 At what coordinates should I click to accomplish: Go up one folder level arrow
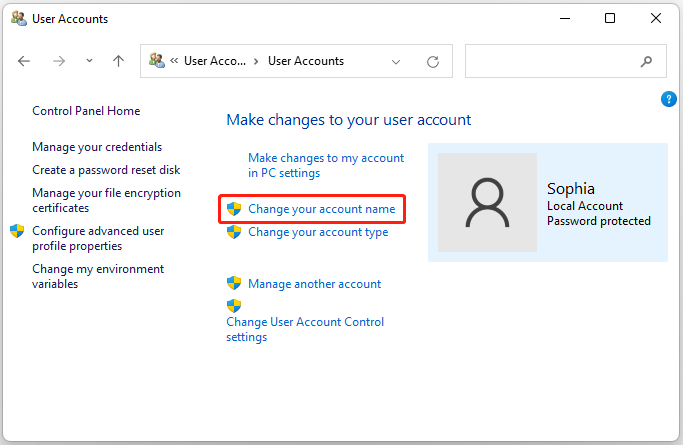pos(118,61)
